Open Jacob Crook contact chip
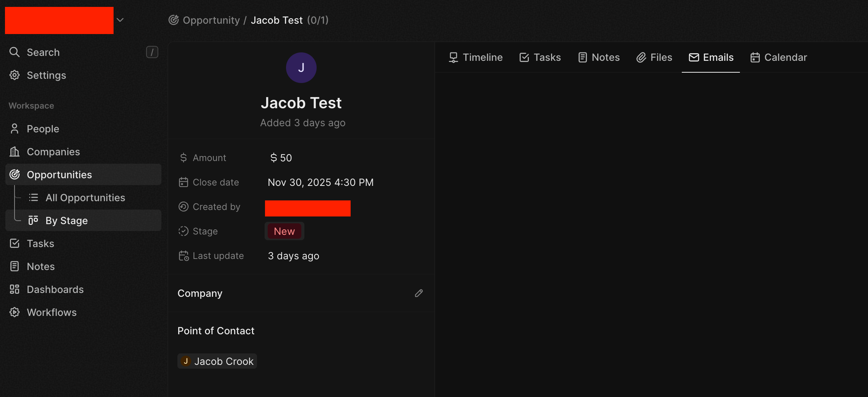The width and height of the screenshot is (868, 397). pos(217,361)
